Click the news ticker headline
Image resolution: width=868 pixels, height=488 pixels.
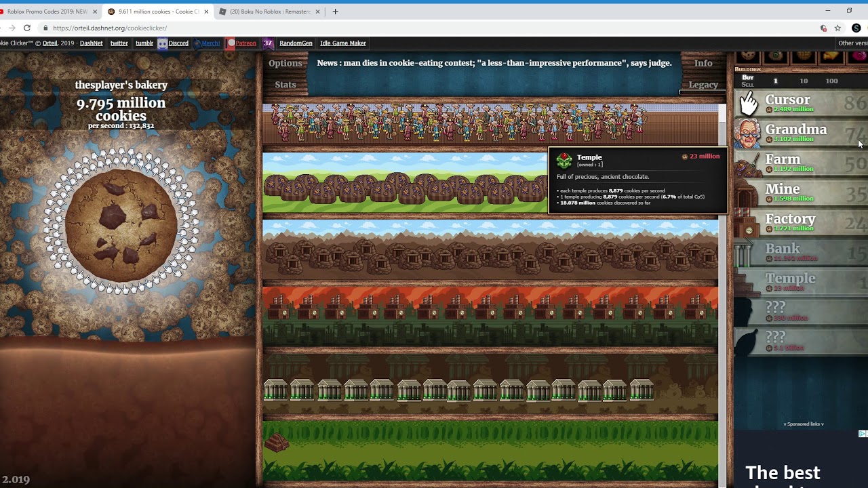coord(494,63)
